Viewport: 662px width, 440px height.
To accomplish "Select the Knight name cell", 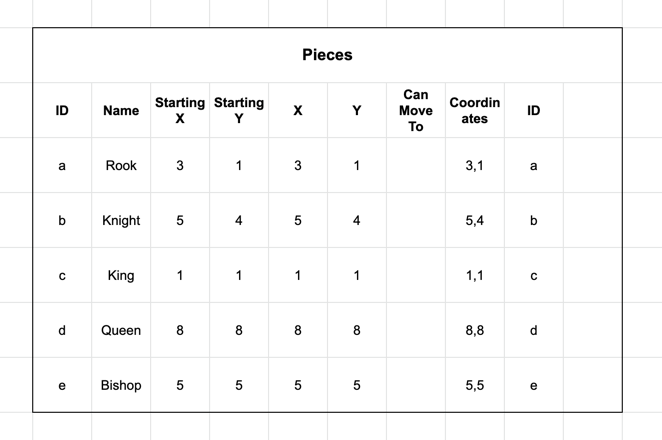I will click(121, 220).
